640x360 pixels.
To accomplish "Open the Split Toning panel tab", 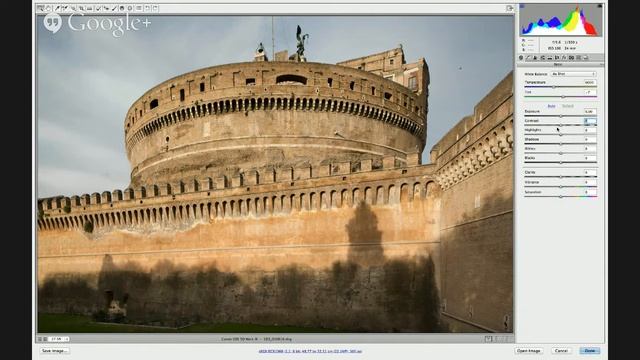I will click(x=550, y=58).
